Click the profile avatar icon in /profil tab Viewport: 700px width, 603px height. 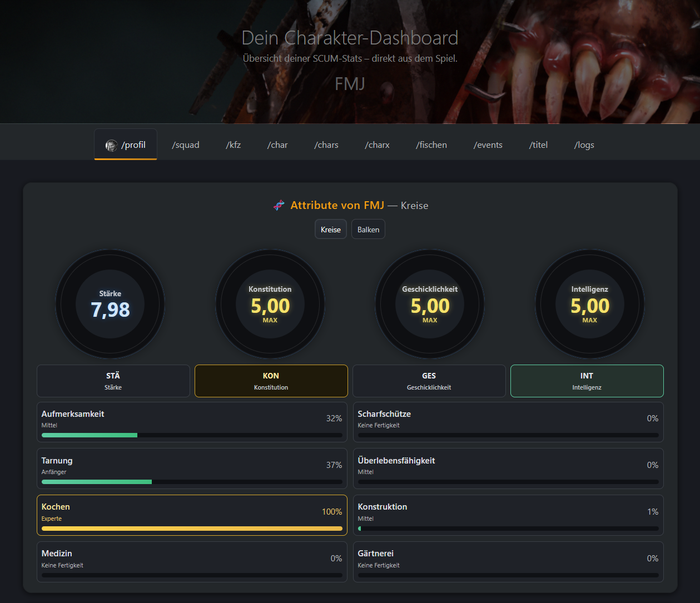[111, 145]
